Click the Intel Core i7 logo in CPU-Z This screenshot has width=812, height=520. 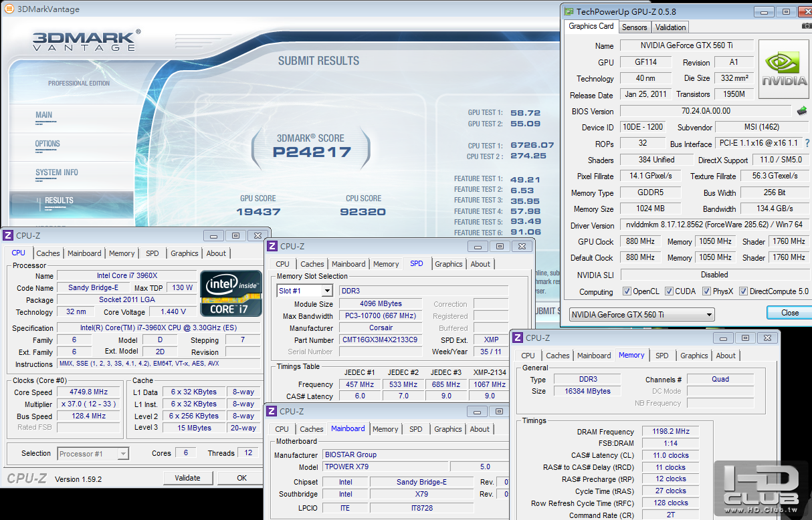tap(231, 293)
